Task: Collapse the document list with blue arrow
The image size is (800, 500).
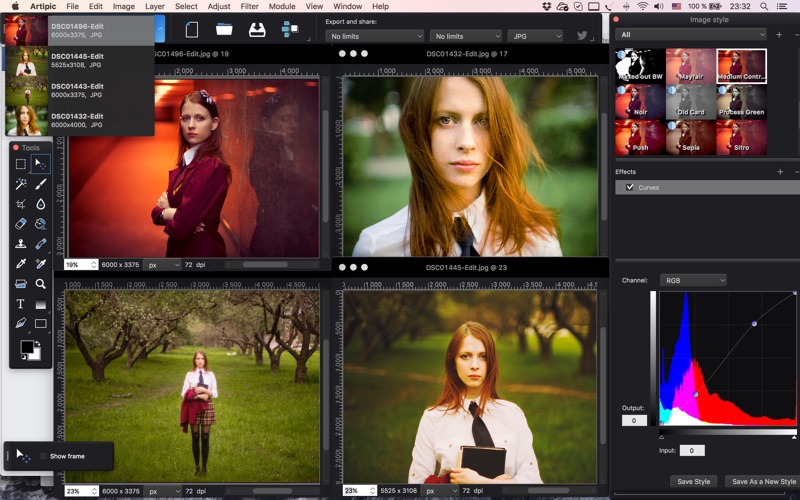Action: coord(160,30)
